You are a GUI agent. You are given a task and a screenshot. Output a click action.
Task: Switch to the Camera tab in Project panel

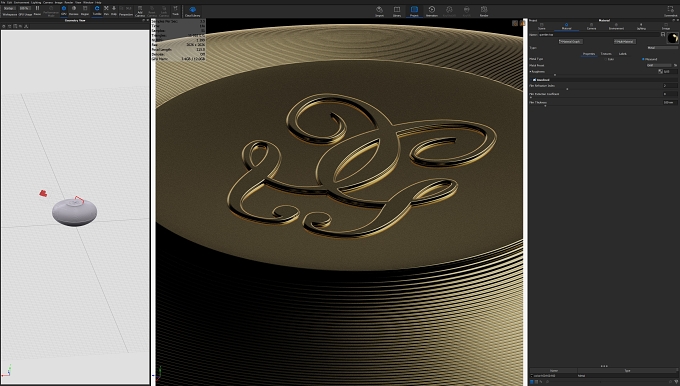592,26
